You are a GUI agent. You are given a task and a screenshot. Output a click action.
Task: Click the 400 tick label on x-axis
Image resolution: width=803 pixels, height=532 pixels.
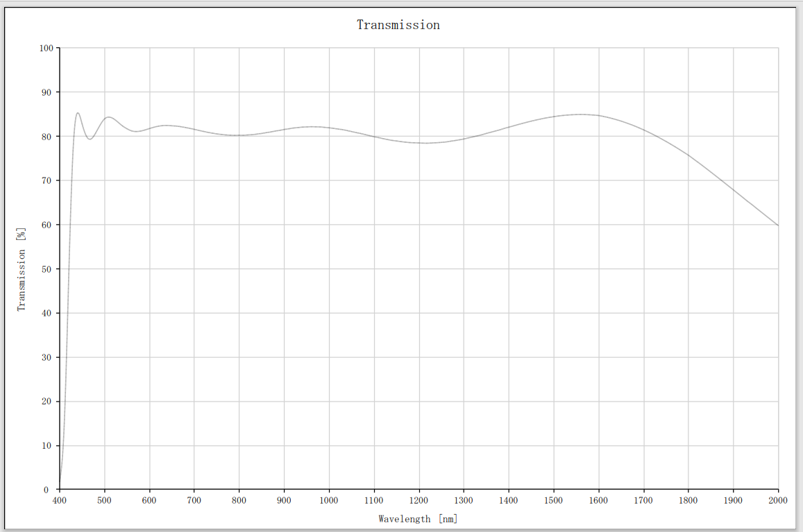[60, 500]
